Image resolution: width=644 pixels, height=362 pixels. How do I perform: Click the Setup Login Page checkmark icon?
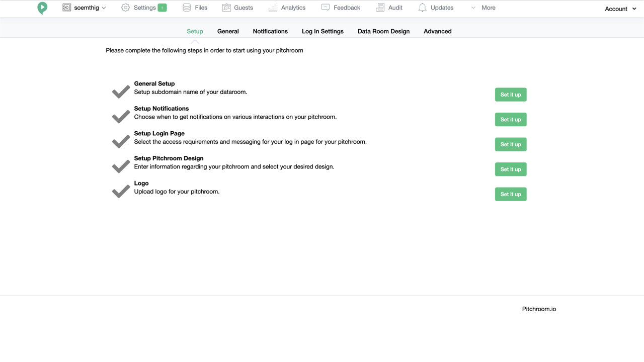pyautogui.click(x=121, y=141)
